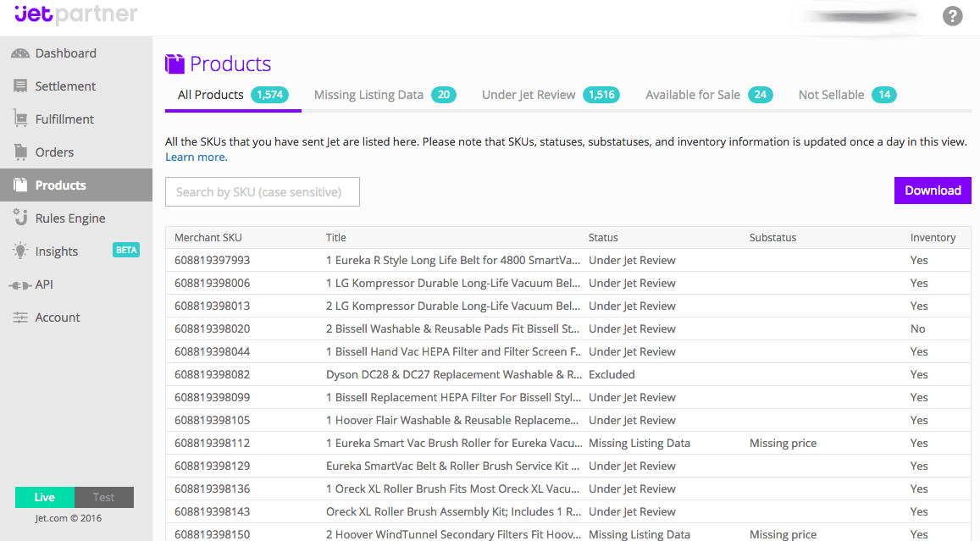Click the Oreck XL Roller Brush Assembly title
This screenshot has width=980, height=541.
point(453,511)
